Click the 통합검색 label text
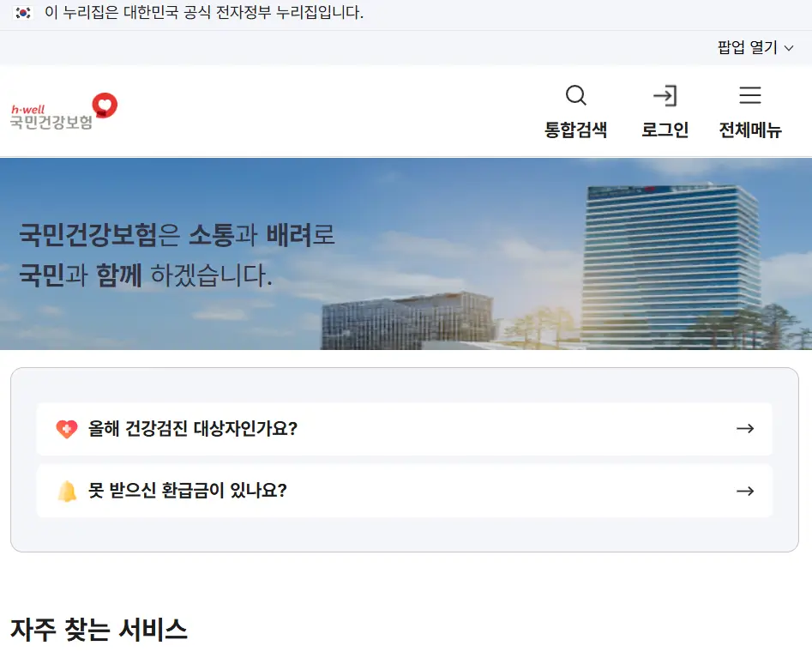 (575, 130)
